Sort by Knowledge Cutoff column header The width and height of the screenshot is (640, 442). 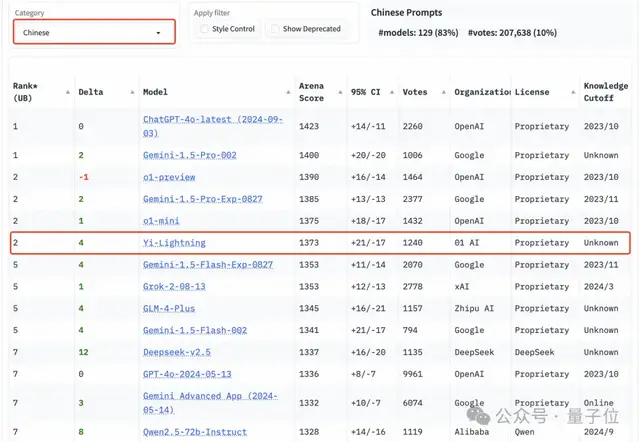tap(606, 92)
